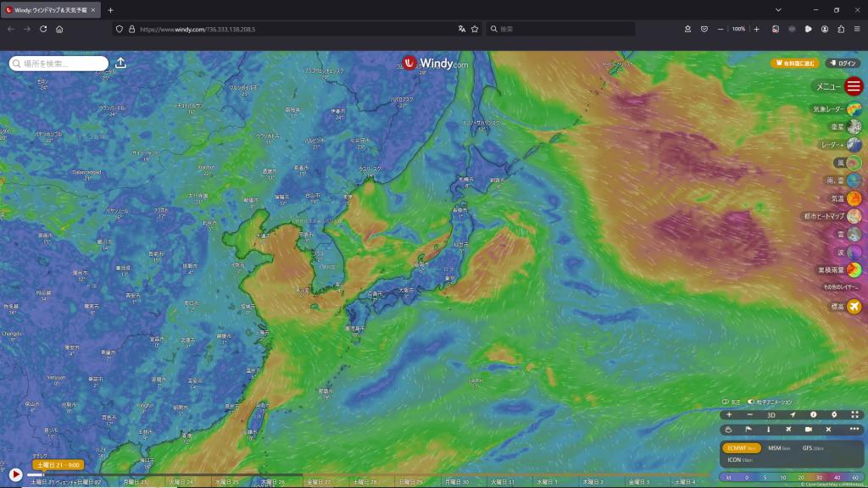
Task: Select the 衛星 satellite layer
Action: tap(854, 127)
